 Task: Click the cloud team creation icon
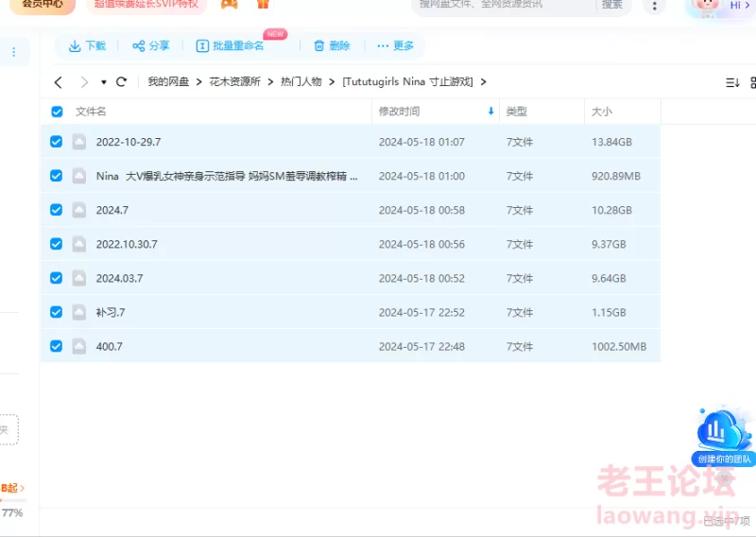point(723,430)
